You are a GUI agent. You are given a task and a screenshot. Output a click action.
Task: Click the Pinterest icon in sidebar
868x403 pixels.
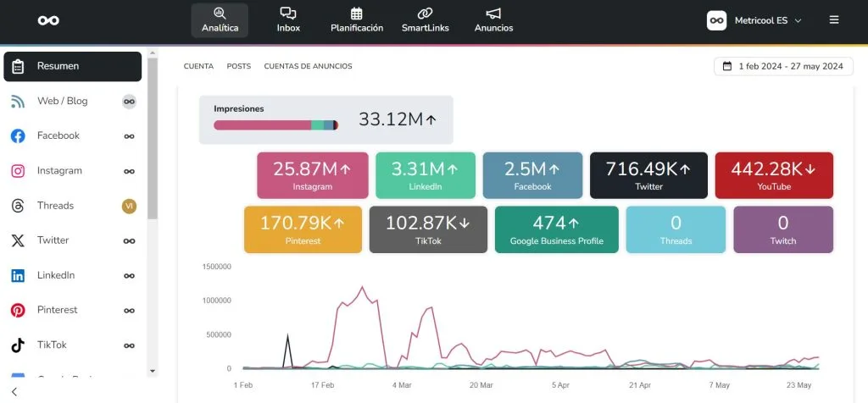[18, 310]
